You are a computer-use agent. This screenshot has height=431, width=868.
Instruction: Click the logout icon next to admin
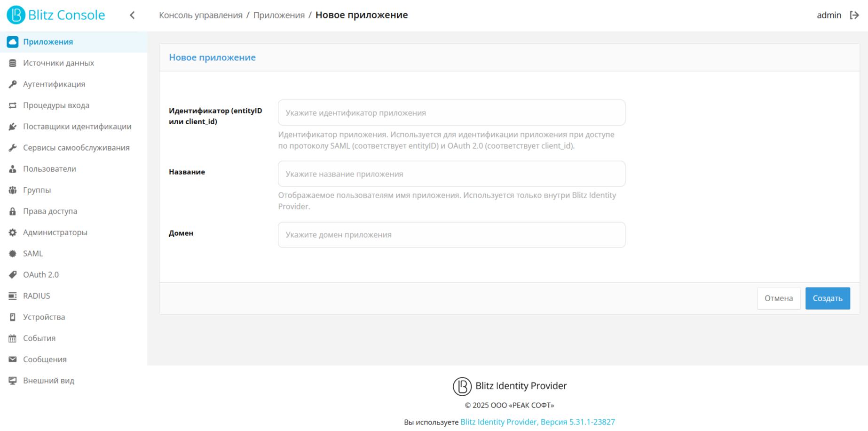(854, 15)
